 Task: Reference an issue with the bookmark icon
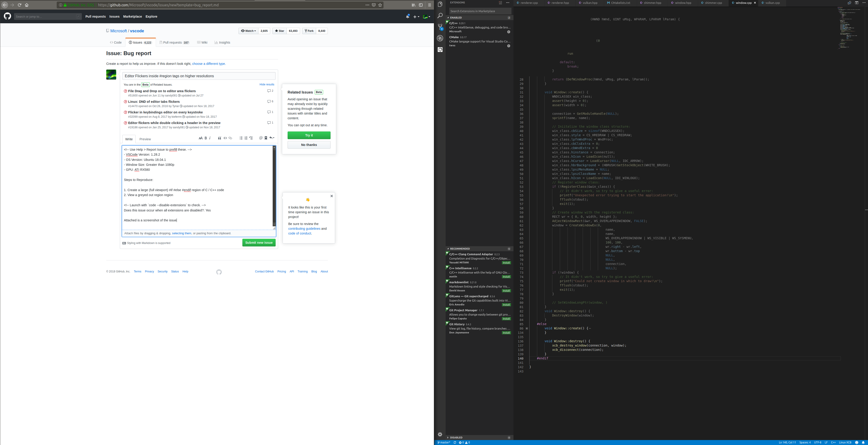[x=266, y=138]
